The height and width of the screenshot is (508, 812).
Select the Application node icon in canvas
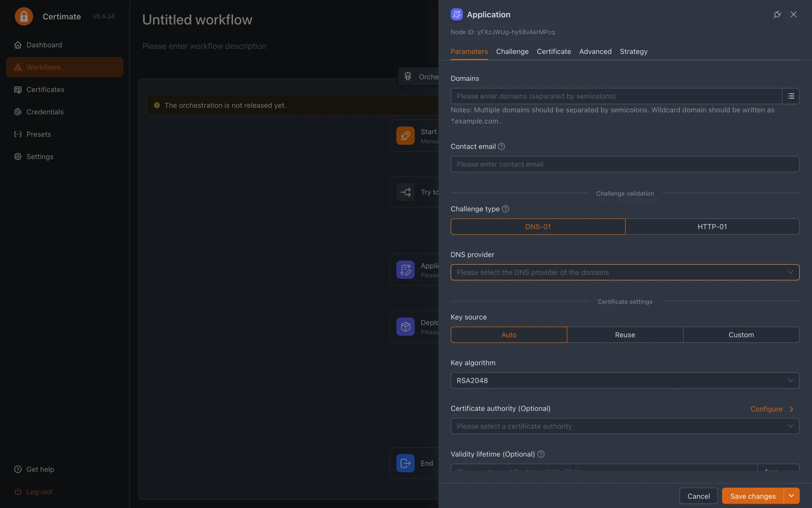[x=405, y=270]
